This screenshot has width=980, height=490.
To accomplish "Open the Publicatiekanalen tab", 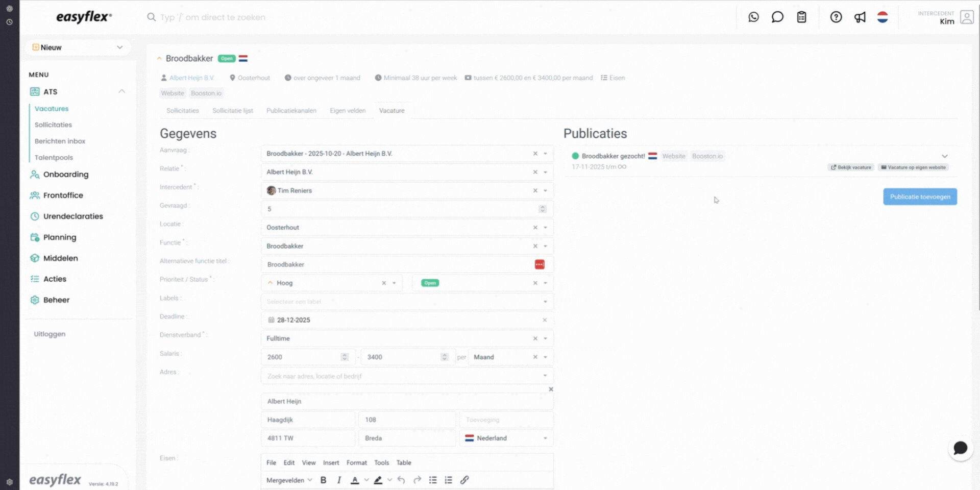I will tap(291, 111).
